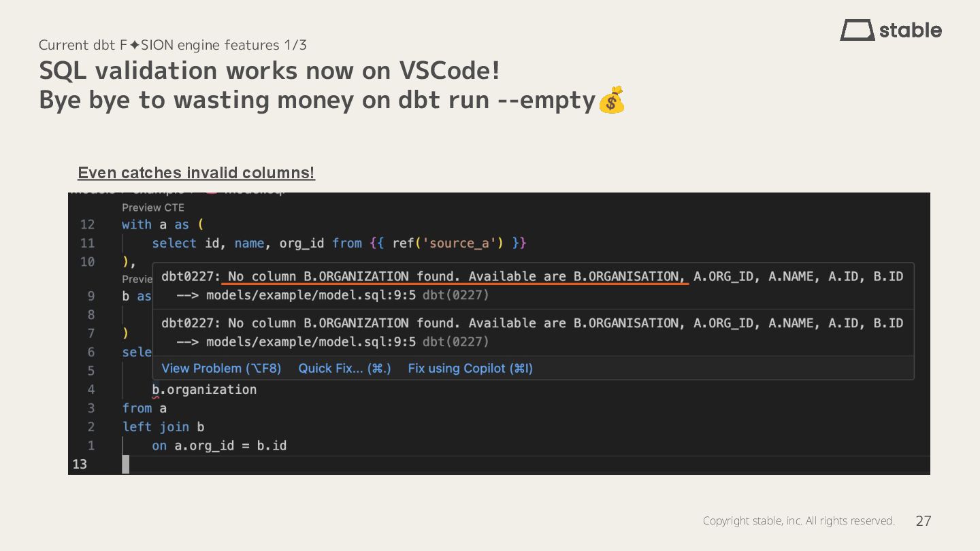Click the red squiggle under b.organization
Screen dimensions: 980x551
click(156, 397)
